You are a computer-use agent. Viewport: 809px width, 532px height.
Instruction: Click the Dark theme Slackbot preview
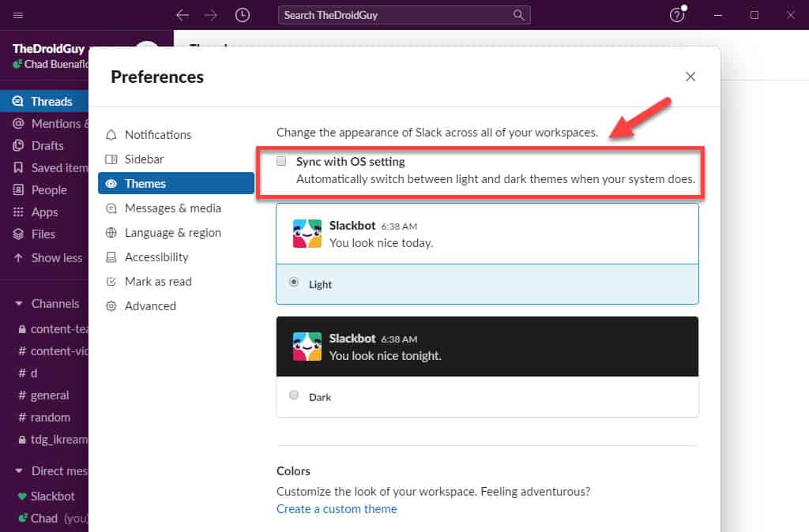click(487, 347)
